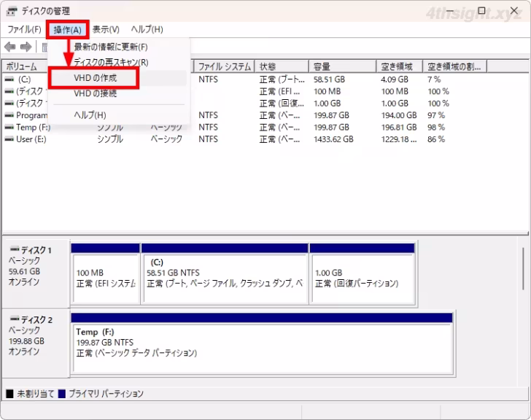Viewport: 531px width, 420px height.
Task: Sort by ファイル システム column header
Action: coord(224,66)
